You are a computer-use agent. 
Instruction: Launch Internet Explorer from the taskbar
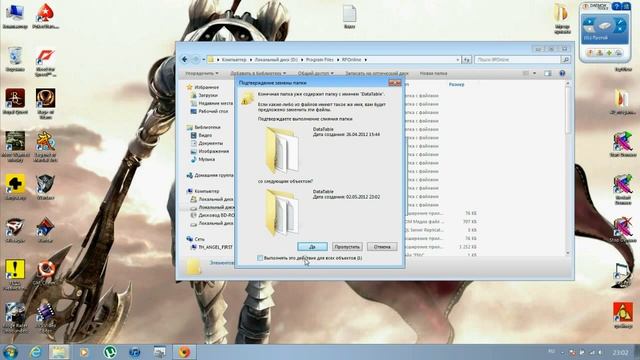(36, 352)
